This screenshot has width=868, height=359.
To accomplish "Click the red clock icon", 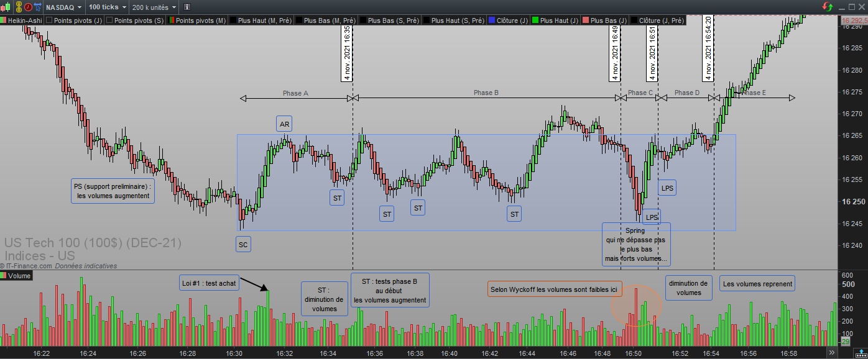I will click(x=28, y=7).
